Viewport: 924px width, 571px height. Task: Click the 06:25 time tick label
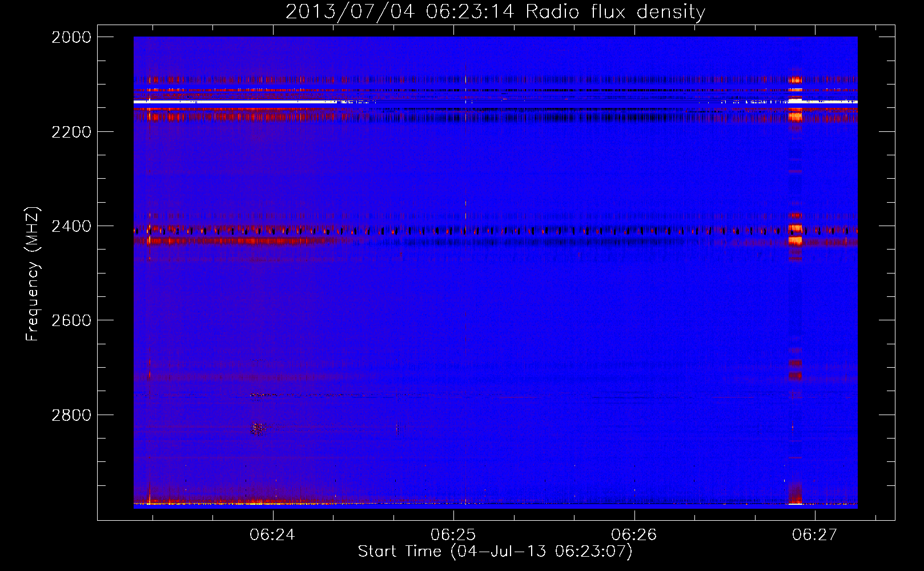(453, 534)
